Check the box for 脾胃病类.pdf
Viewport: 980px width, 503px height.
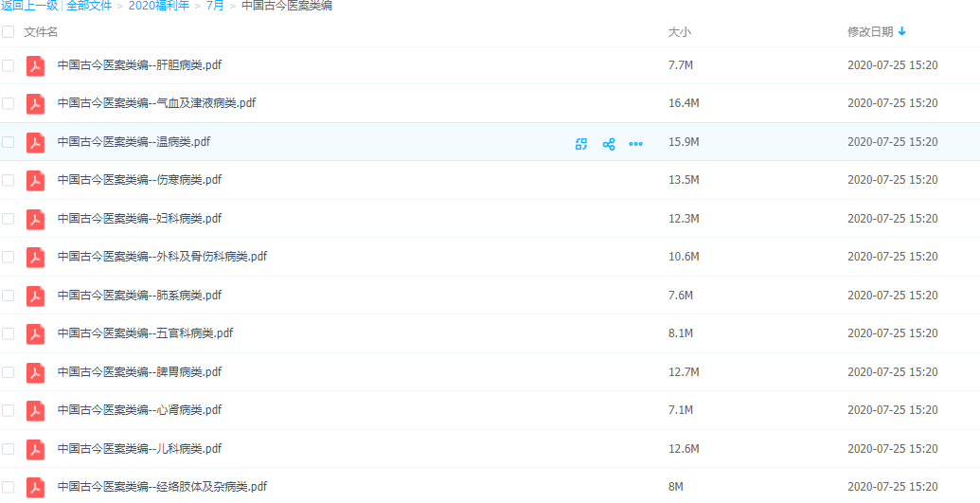tap(9, 373)
